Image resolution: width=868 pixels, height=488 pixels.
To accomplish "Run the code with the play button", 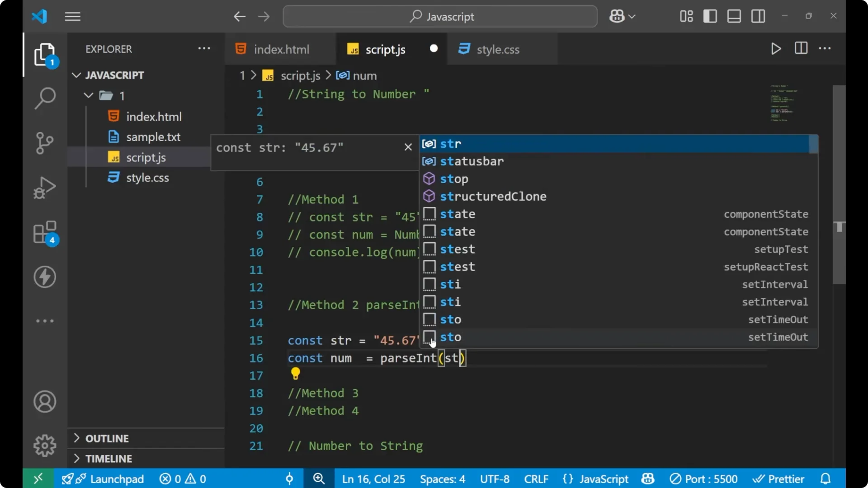I will pyautogui.click(x=776, y=49).
